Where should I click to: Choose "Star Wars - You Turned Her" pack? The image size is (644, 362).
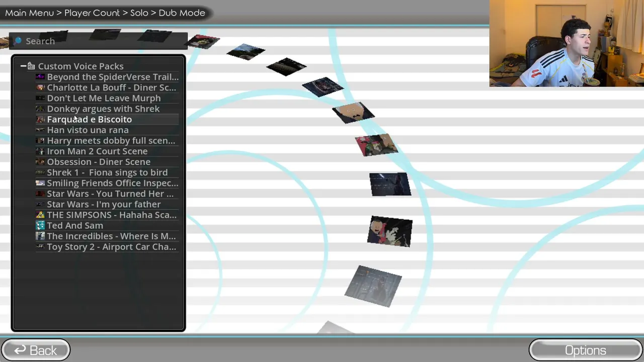(110, 194)
